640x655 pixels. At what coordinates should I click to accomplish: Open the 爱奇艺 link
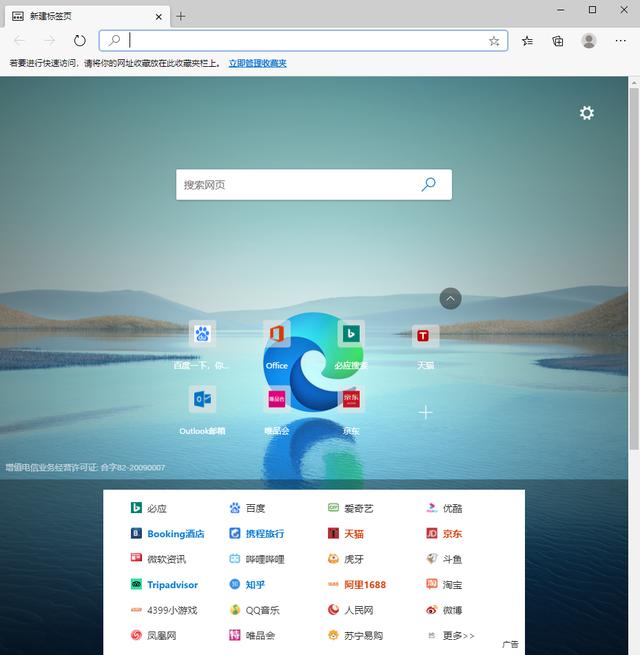[350, 508]
